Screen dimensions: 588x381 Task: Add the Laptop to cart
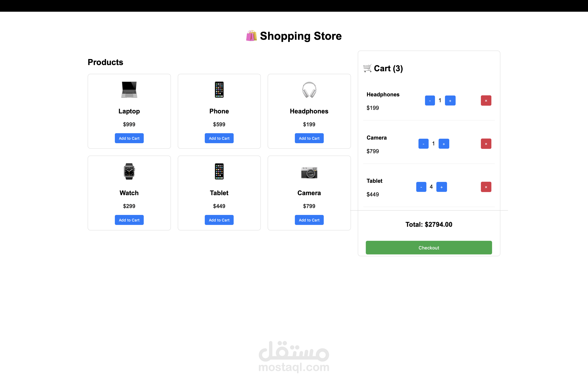point(129,138)
